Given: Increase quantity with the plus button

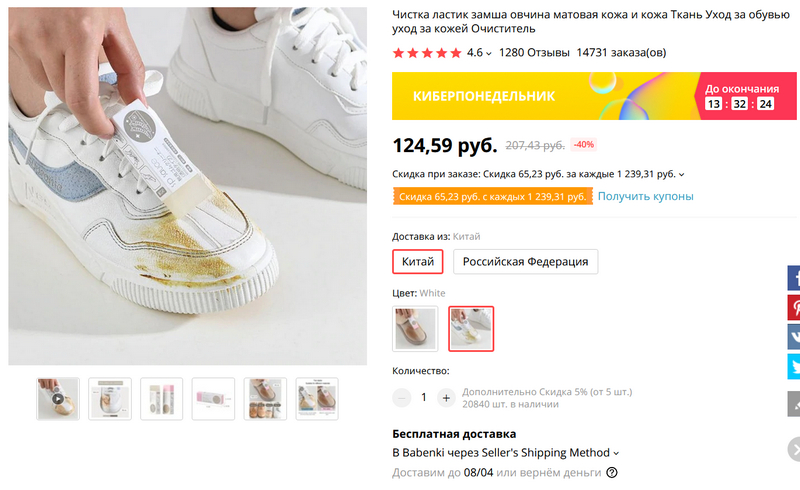Looking at the screenshot, I should [446, 397].
